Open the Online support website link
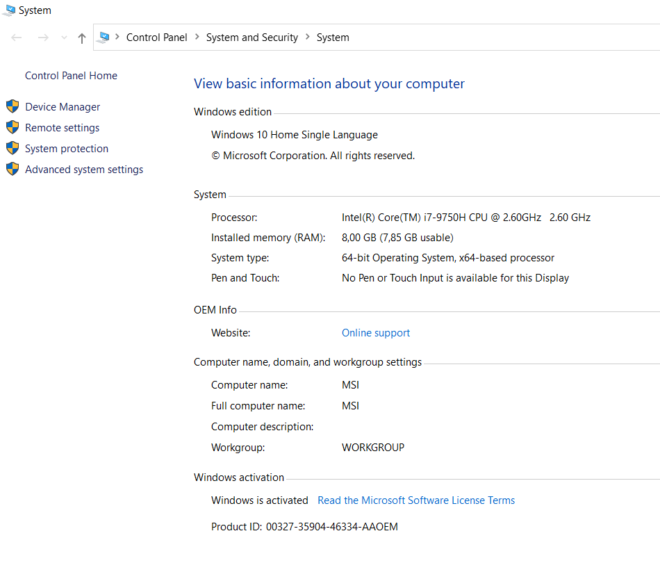Viewport: 660px width, 579px height. [x=375, y=333]
